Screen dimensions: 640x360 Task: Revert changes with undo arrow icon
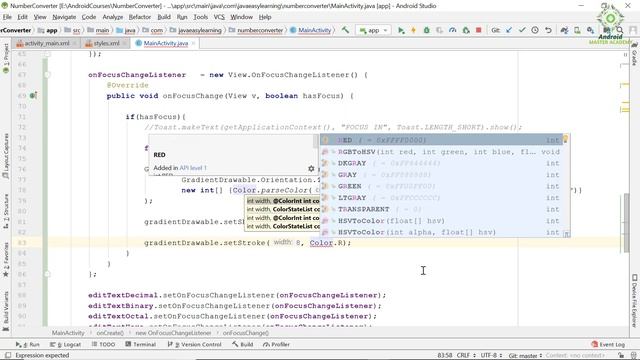tap(548, 30)
